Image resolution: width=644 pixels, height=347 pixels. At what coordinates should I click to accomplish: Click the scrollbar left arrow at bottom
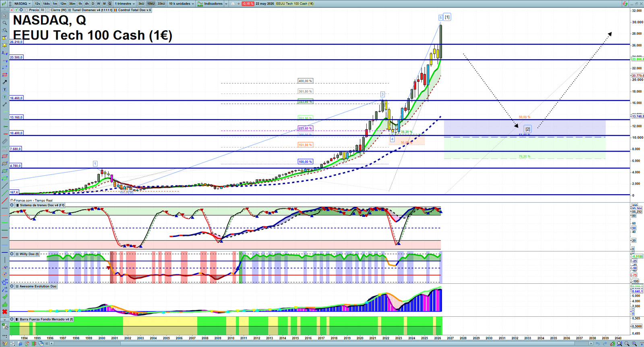pyautogui.click(x=52, y=343)
